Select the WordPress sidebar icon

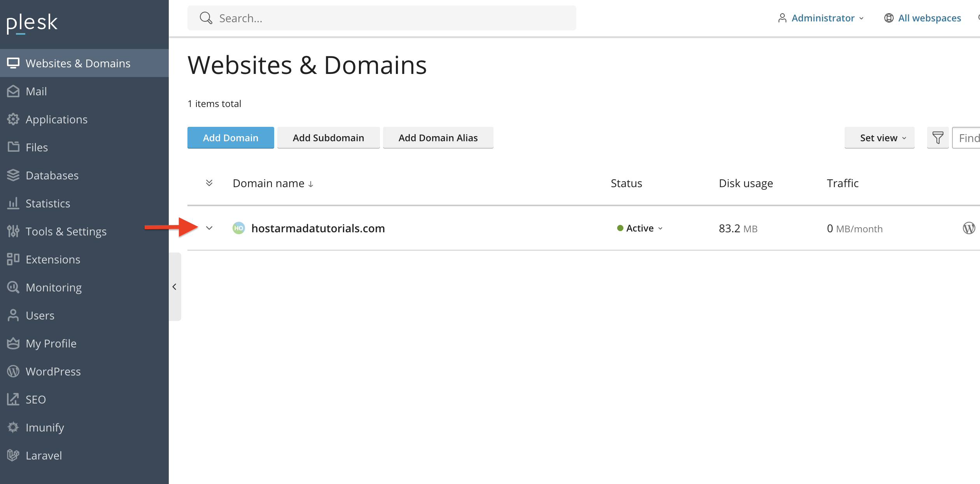pyautogui.click(x=13, y=371)
